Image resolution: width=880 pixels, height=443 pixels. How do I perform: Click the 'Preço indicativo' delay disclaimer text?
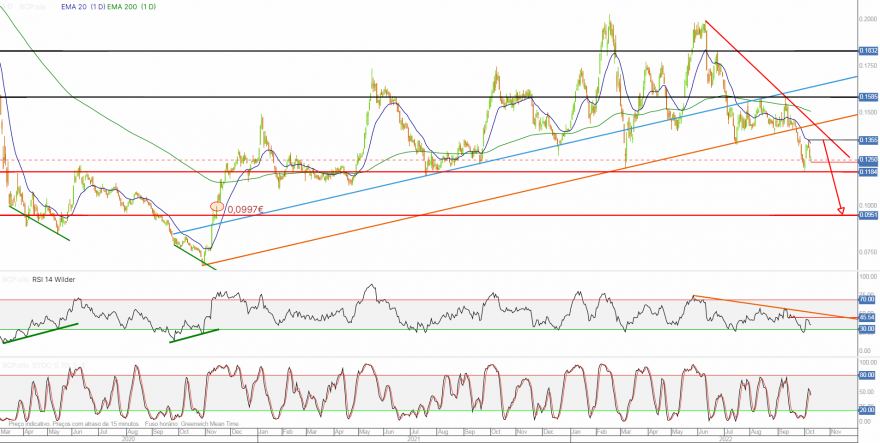(74, 424)
